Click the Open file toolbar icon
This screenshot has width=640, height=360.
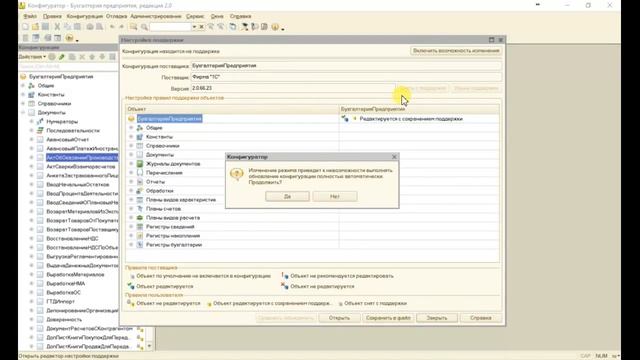[x=35, y=27]
